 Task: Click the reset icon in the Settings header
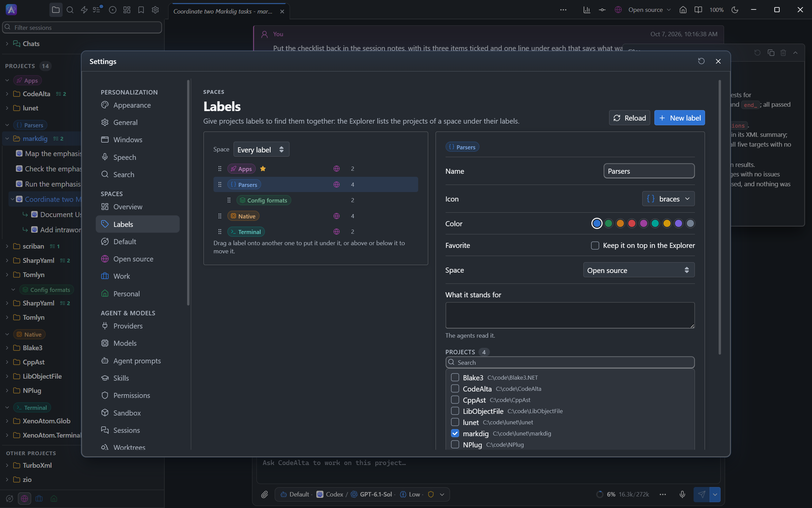(x=701, y=61)
